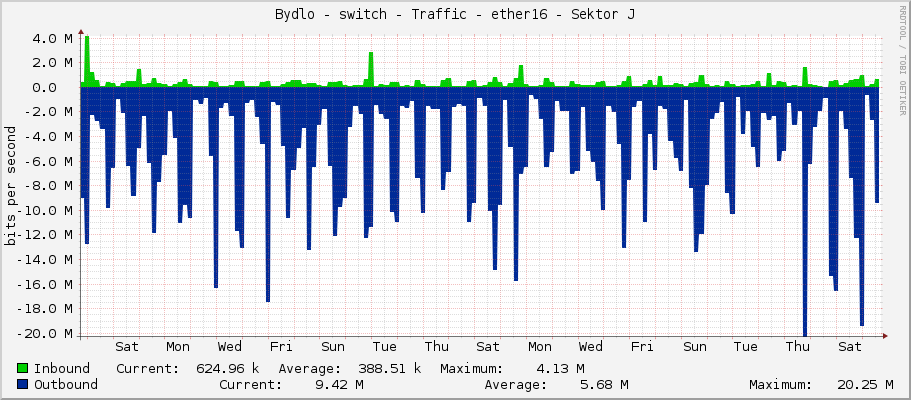
Task: Click the rightmost 'Thu' x-axis label
Action: coord(797,347)
